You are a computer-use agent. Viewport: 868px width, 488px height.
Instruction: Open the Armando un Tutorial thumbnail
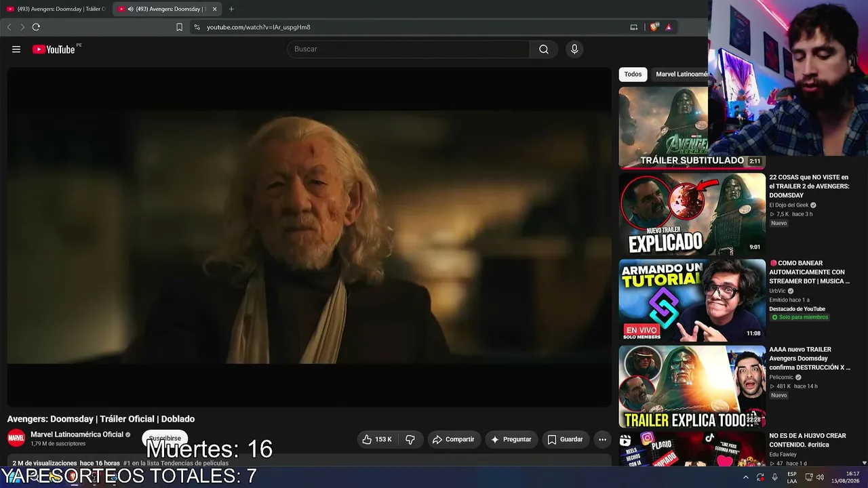[692, 300]
